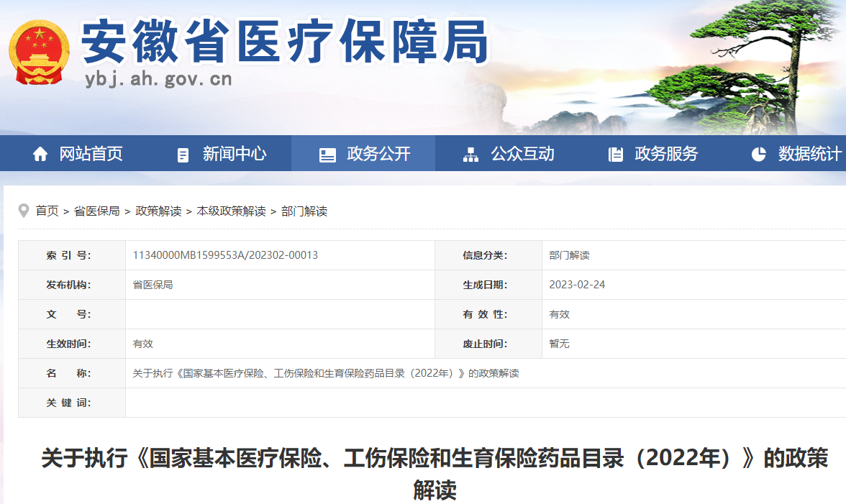Click the 文号 label cell
The height and width of the screenshot is (504, 846).
pyautogui.click(x=72, y=314)
